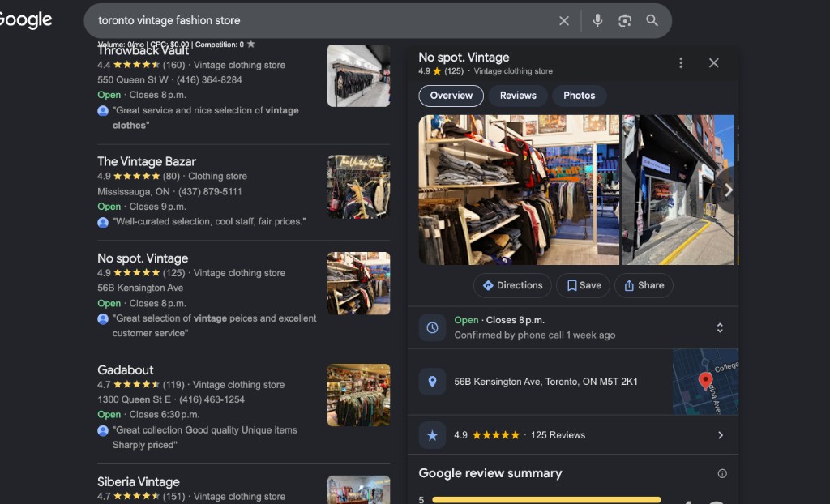Click Throwback Vault phone (416) 364-8284

coord(209,80)
